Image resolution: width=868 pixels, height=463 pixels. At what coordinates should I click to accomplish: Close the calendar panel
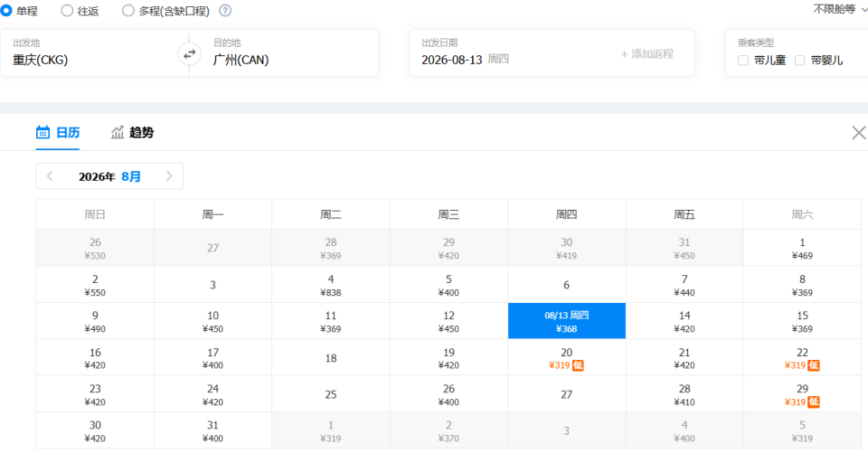(859, 132)
